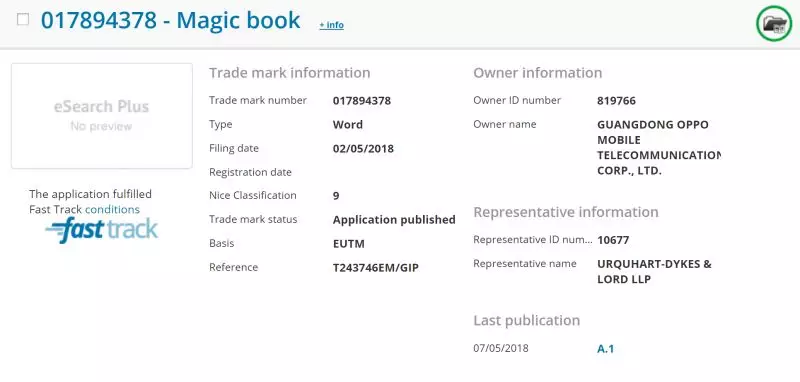800x382 pixels.
Task: Click the Fast Track logo
Action: point(102,231)
